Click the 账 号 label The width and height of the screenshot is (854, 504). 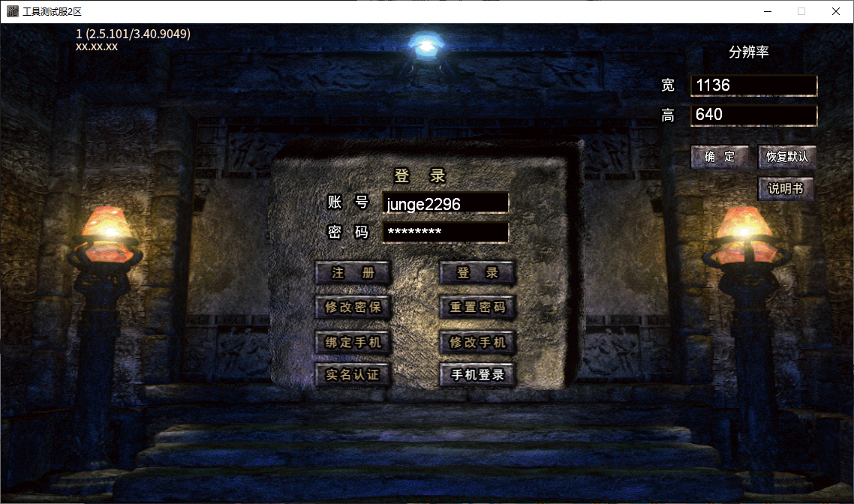pyautogui.click(x=347, y=202)
